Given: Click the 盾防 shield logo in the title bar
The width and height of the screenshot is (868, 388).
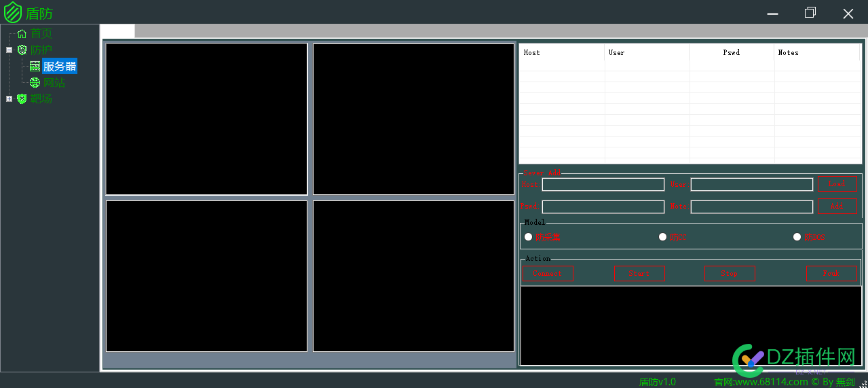Looking at the screenshot, I should [x=13, y=13].
